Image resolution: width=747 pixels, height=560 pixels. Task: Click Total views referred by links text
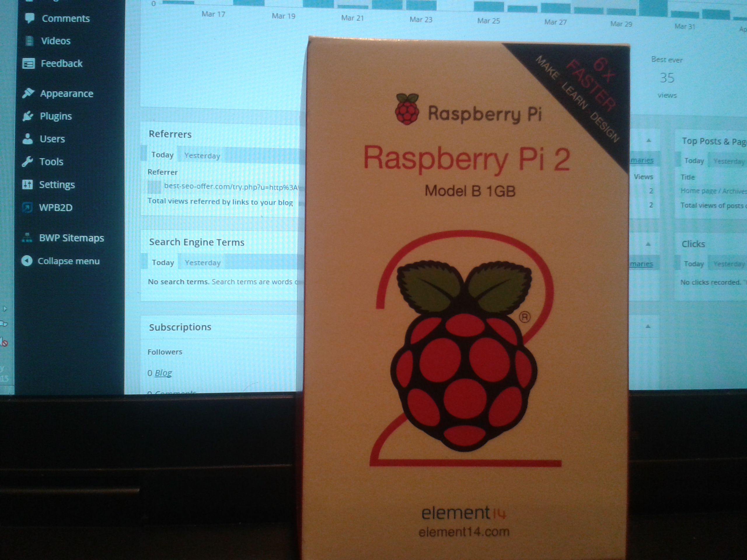[220, 202]
